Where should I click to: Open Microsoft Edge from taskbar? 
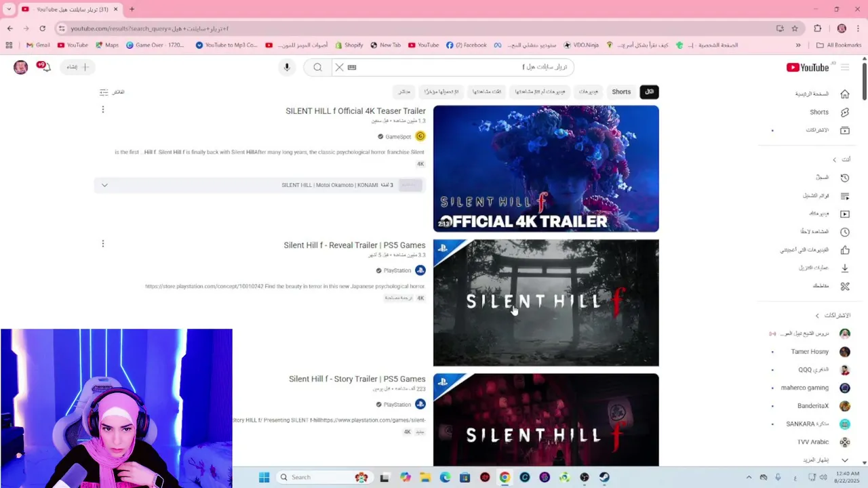(445, 477)
